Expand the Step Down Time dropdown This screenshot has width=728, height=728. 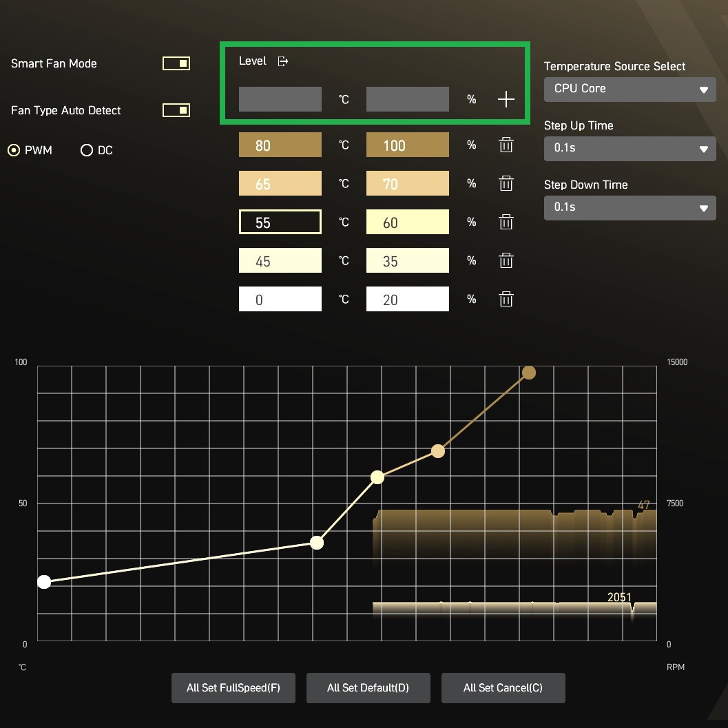click(x=630, y=207)
